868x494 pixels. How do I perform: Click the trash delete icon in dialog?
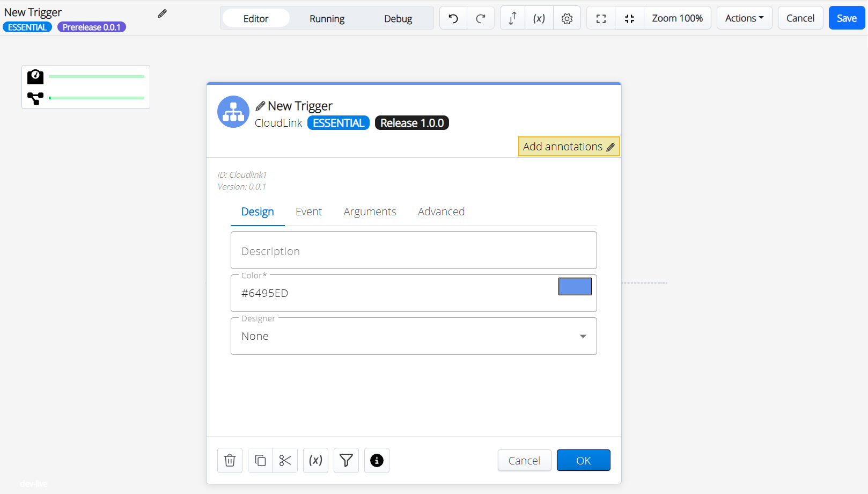(230, 460)
